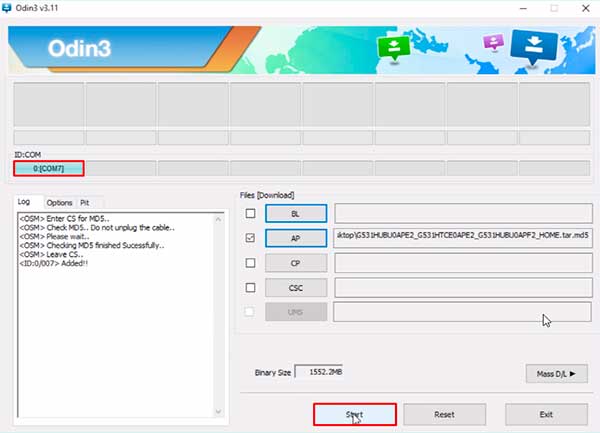Click the log scrollbar down arrow

(x=218, y=412)
